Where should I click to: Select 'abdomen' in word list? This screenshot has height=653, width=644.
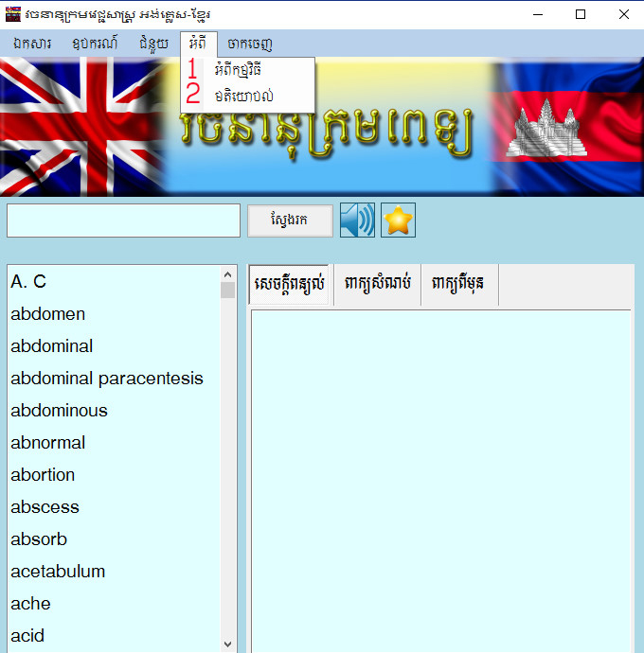click(114, 313)
